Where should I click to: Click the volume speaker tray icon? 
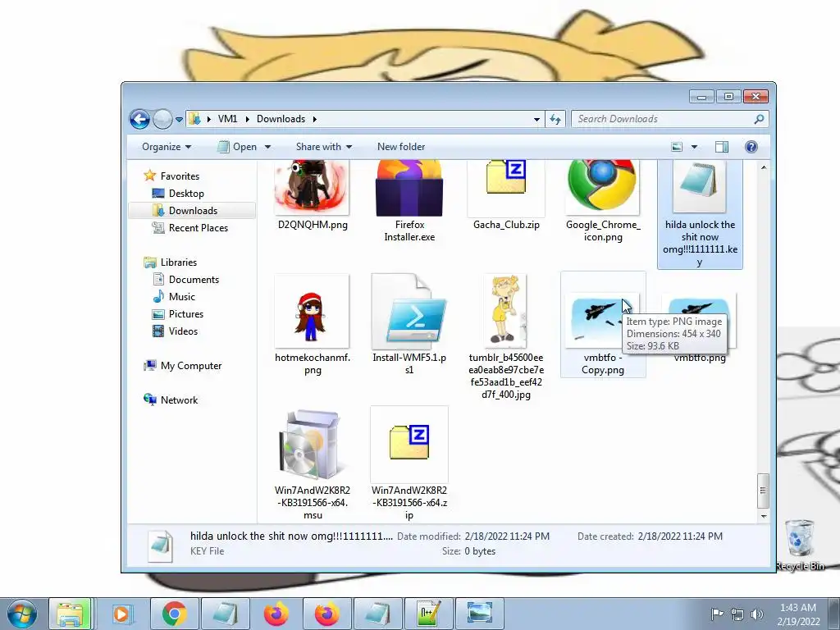pos(756,614)
